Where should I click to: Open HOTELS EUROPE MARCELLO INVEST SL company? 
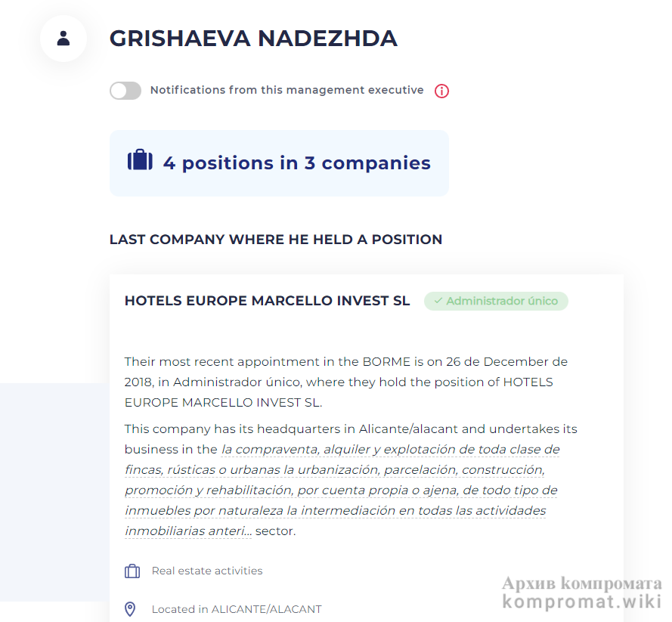pos(267,301)
